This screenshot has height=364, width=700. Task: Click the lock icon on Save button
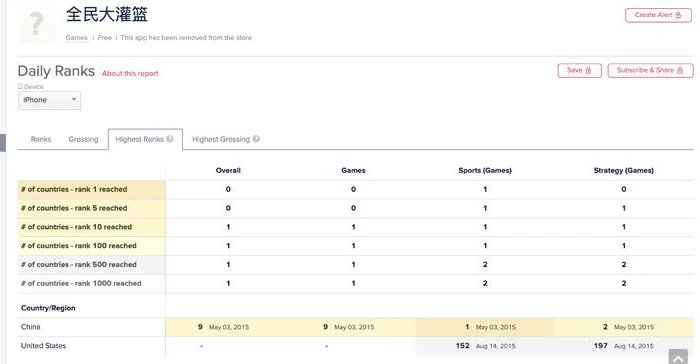(x=588, y=71)
